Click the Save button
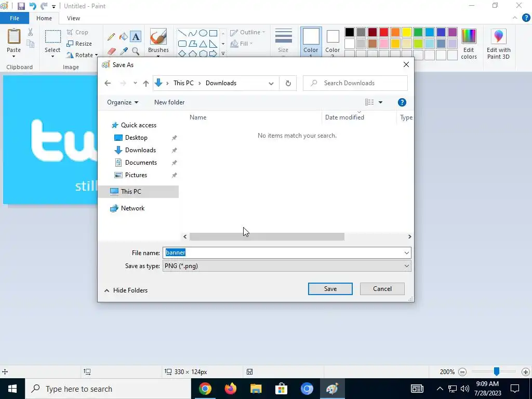The width and height of the screenshot is (532, 399). [330, 289]
